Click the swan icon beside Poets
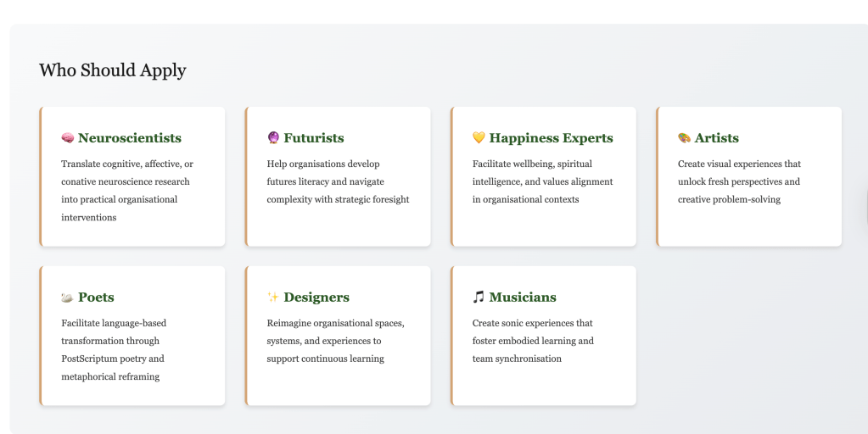The image size is (868, 434). click(x=68, y=298)
